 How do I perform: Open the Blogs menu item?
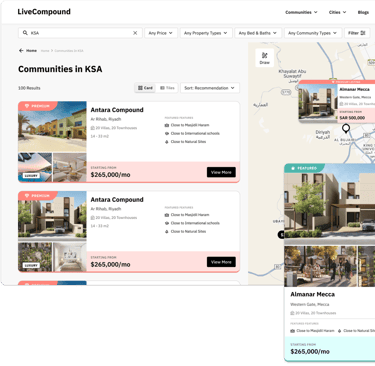[363, 12]
